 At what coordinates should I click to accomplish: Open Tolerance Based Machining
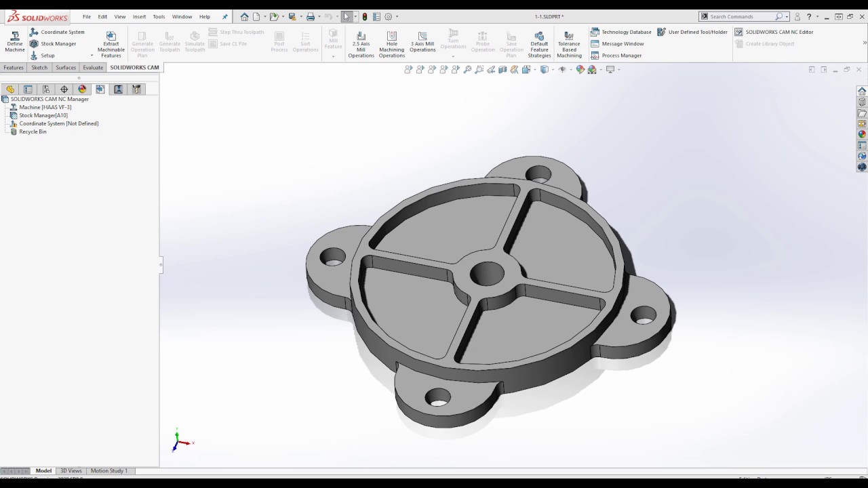569,44
